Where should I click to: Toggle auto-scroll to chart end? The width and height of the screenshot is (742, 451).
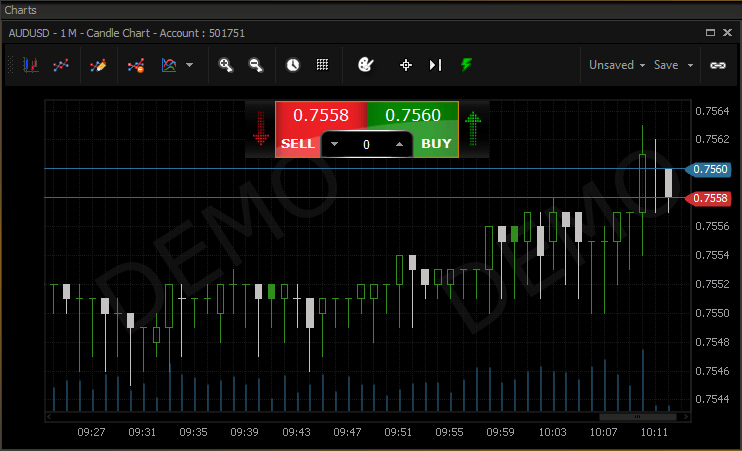[435, 65]
